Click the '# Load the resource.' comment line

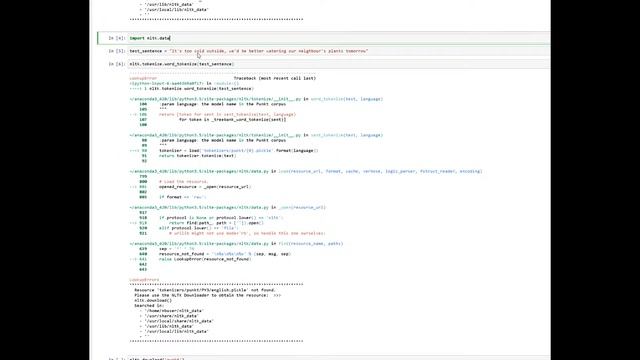[184, 182]
